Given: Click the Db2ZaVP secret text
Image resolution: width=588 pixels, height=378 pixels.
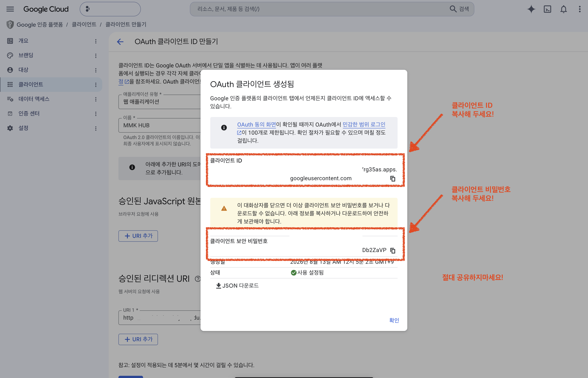Looking at the screenshot, I should coord(374,250).
